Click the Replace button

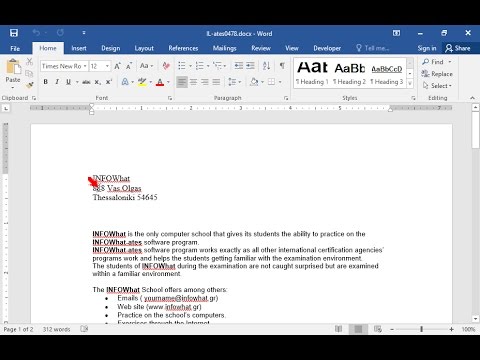click(x=437, y=74)
